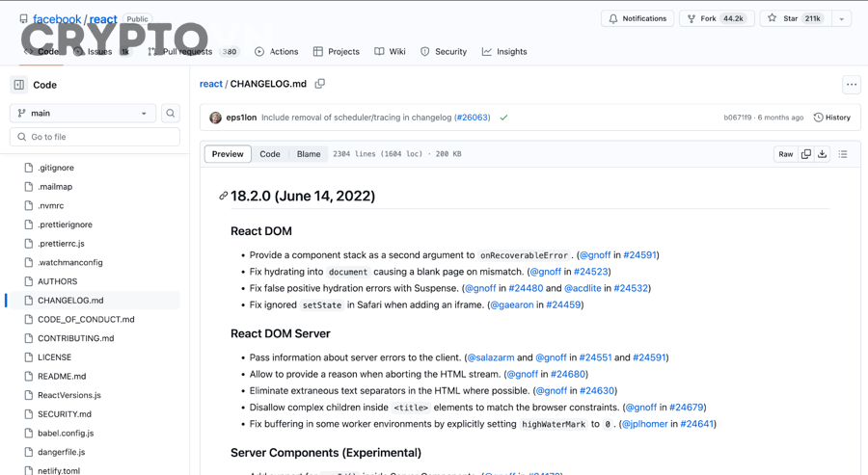The image size is (868, 475).
Task: Open @gaearon user link
Action: coord(512,304)
